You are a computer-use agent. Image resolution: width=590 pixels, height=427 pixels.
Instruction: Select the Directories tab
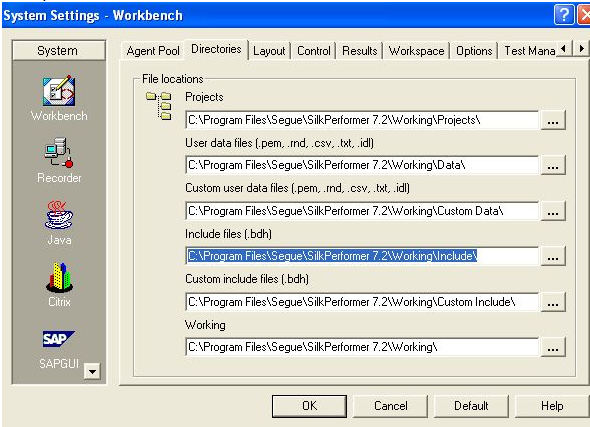[x=216, y=49]
